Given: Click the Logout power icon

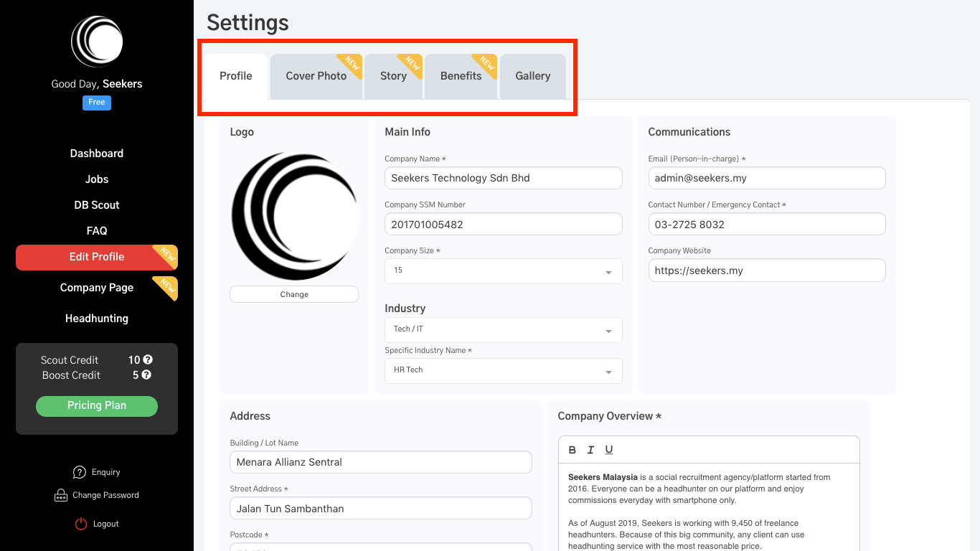Looking at the screenshot, I should (x=81, y=524).
